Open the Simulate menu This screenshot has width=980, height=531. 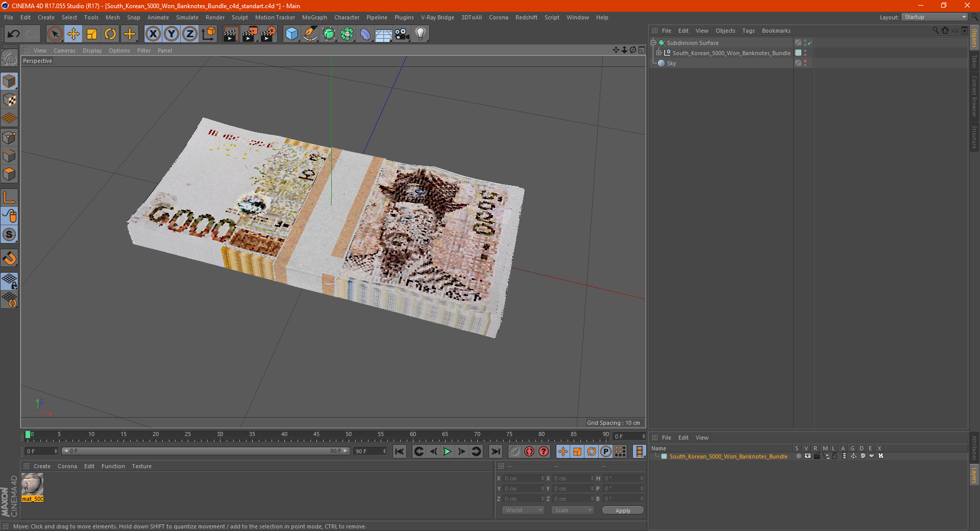click(187, 17)
